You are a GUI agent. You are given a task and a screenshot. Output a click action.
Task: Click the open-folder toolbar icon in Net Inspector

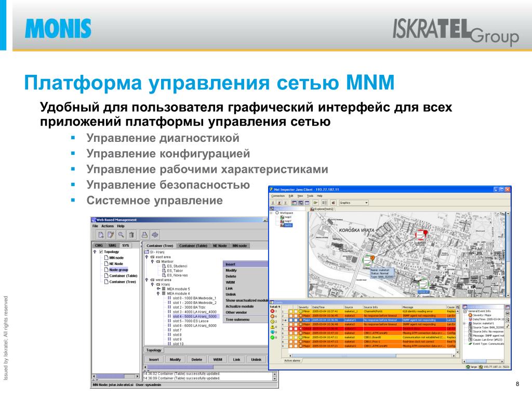pos(316,203)
